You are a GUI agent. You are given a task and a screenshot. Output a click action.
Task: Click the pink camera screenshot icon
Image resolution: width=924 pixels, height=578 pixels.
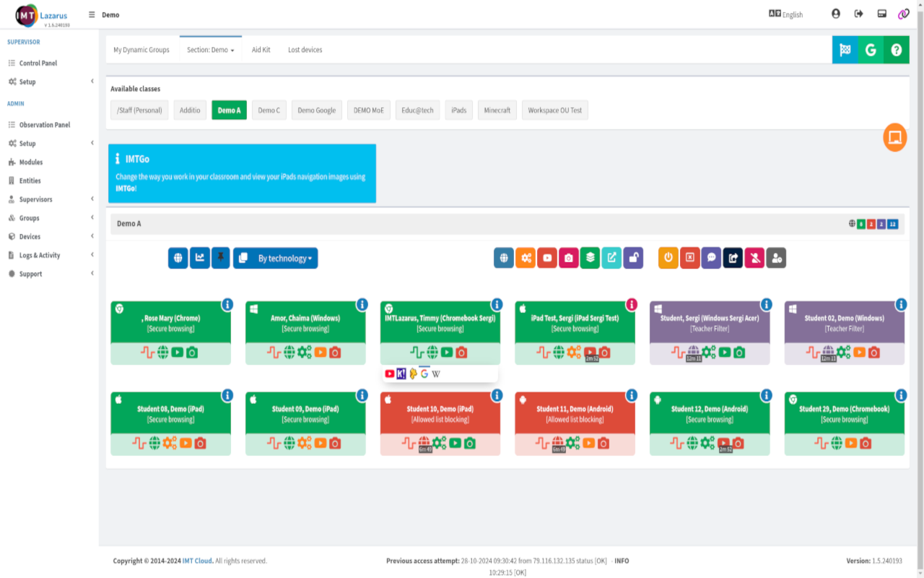[x=568, y=257]
